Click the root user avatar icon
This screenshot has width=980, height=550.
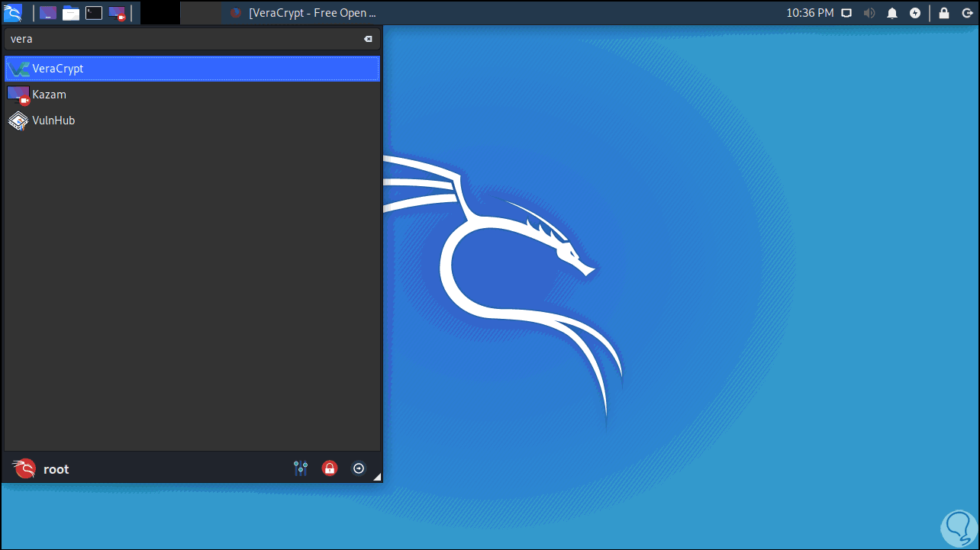24,468
